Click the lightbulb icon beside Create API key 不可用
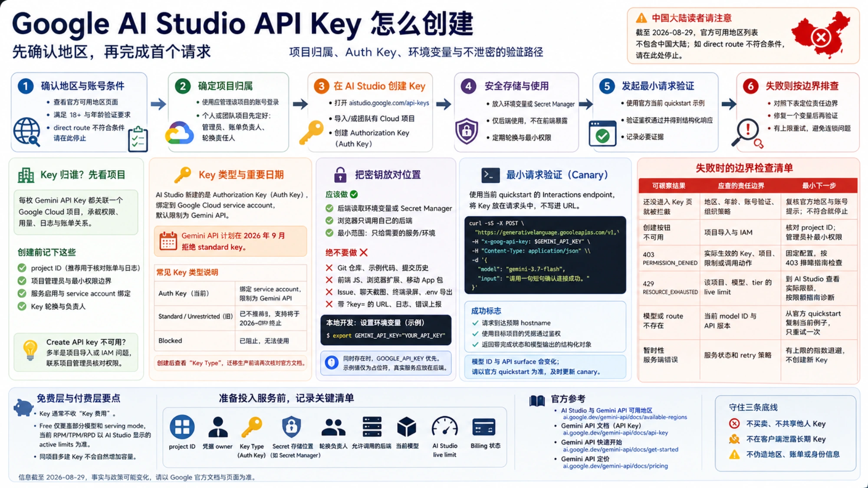The width and height of the screenshot is (868, 488). 30,350
